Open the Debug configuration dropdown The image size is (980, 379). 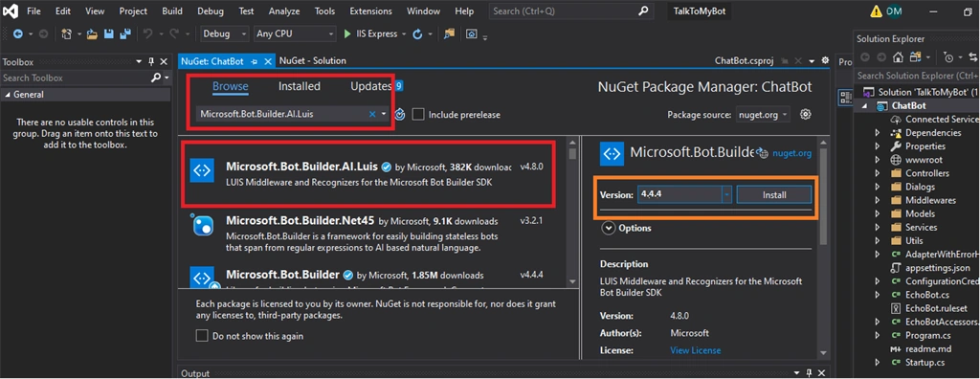coord(225,33)
